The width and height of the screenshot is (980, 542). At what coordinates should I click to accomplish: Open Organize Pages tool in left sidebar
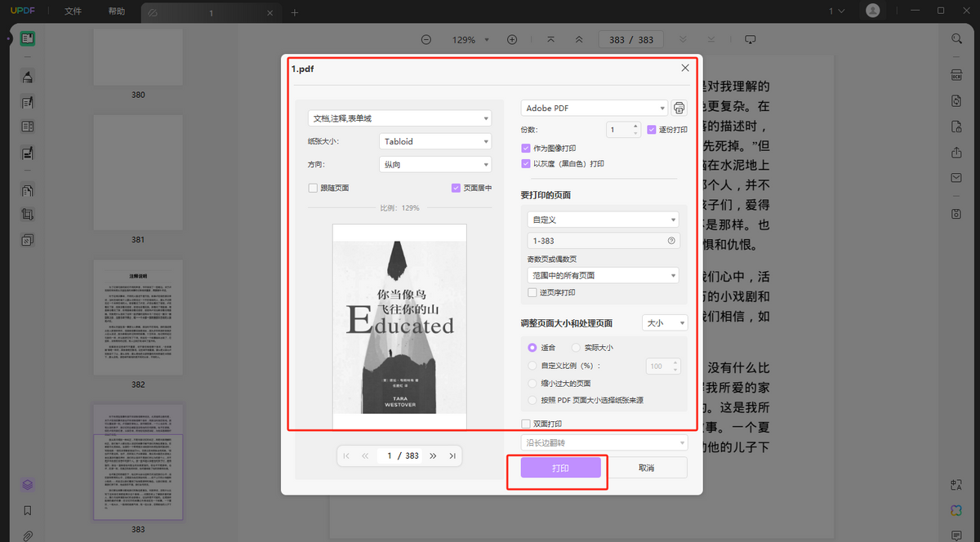click(x=28, y=190)
